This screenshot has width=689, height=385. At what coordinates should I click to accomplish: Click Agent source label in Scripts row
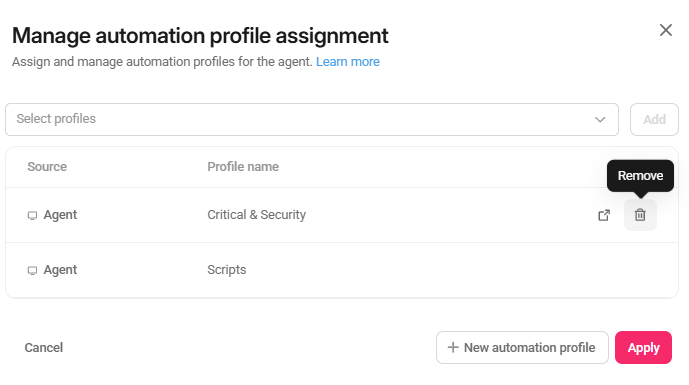click(x=60, y=270)
